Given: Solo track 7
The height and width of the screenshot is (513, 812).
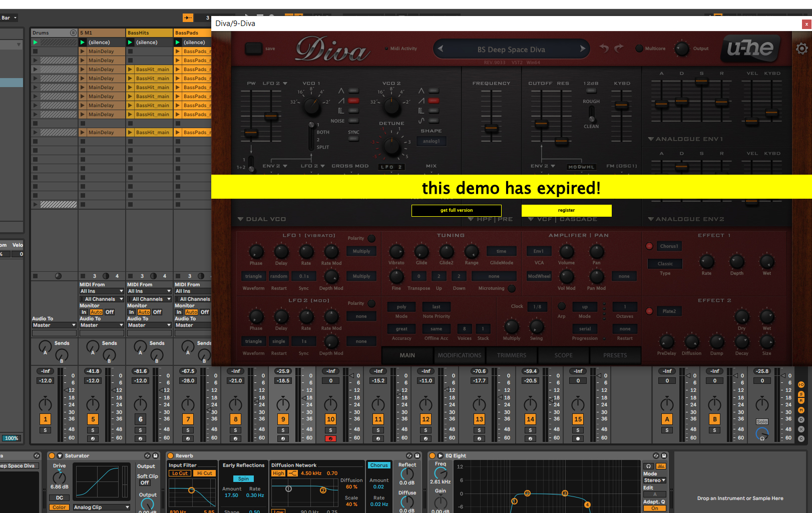Looking at the screenshot, I should click(x=188, y=430).
